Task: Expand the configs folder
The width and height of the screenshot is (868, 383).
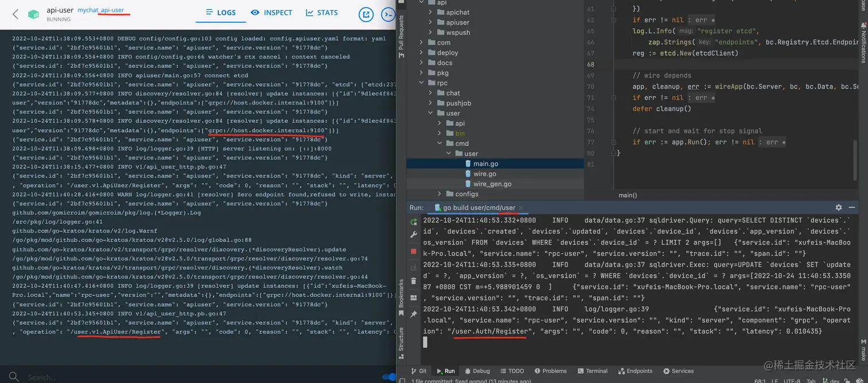Action: click(x=440, y=194)
